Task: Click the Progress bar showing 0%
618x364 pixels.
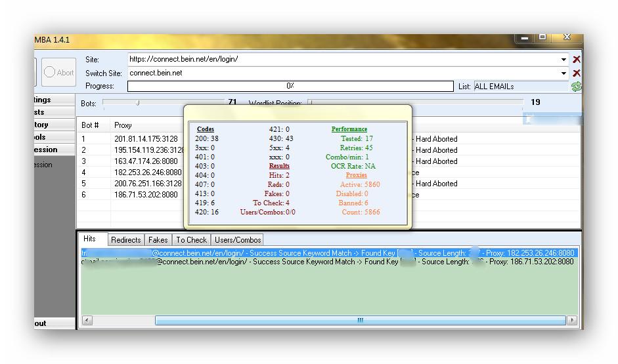Action: pos(290,86)
